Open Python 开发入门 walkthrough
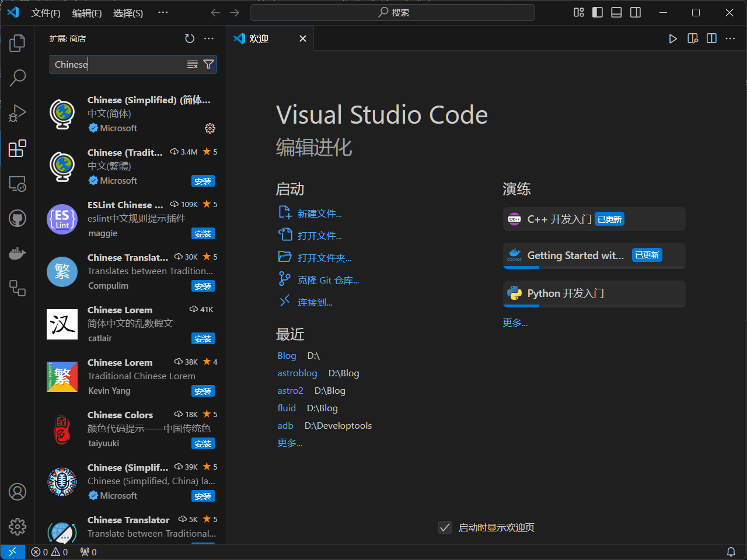747x560 pixels. (594, 293)
